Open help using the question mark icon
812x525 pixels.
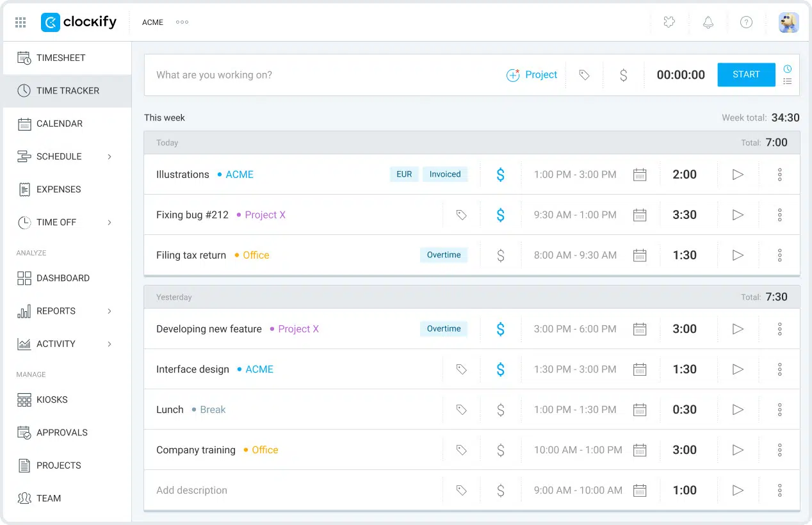(x=746, y=22)
